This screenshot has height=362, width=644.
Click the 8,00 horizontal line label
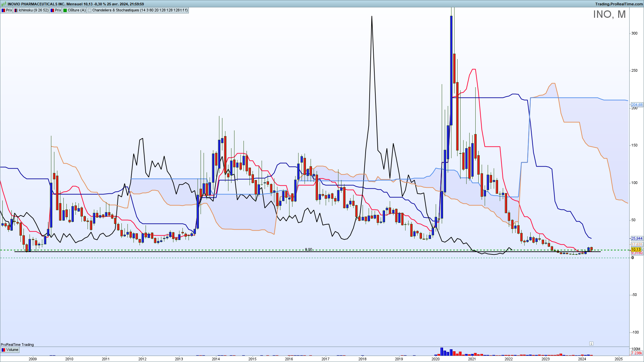point(308,249)
